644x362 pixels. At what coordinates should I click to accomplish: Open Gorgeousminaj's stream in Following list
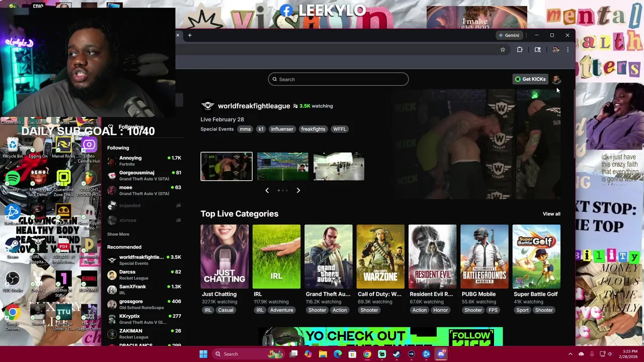pos(144,175)
